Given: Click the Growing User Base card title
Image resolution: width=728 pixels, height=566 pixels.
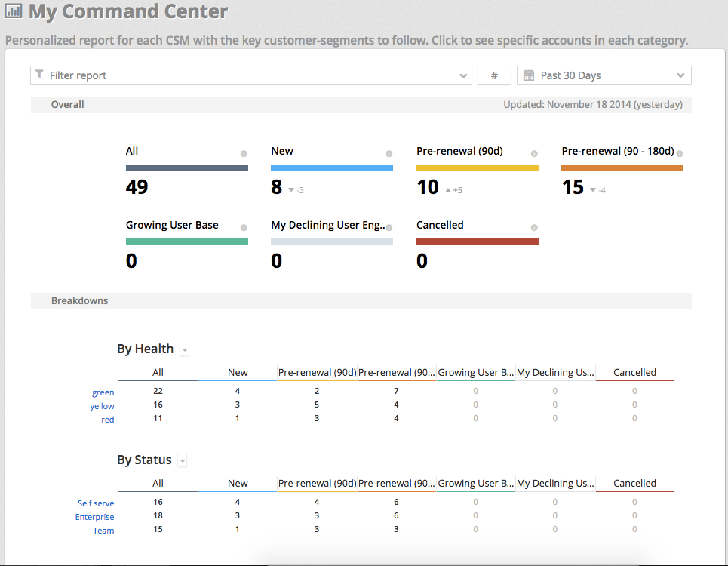Looking at the screenshot, I should pos(172,225).
